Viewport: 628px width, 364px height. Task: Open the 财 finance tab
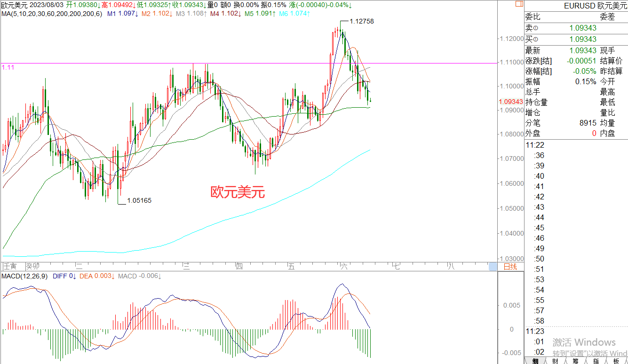(556, 361)
